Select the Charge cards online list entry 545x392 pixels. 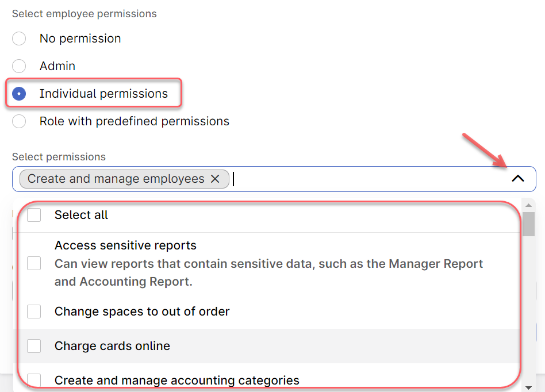[268, 346]
